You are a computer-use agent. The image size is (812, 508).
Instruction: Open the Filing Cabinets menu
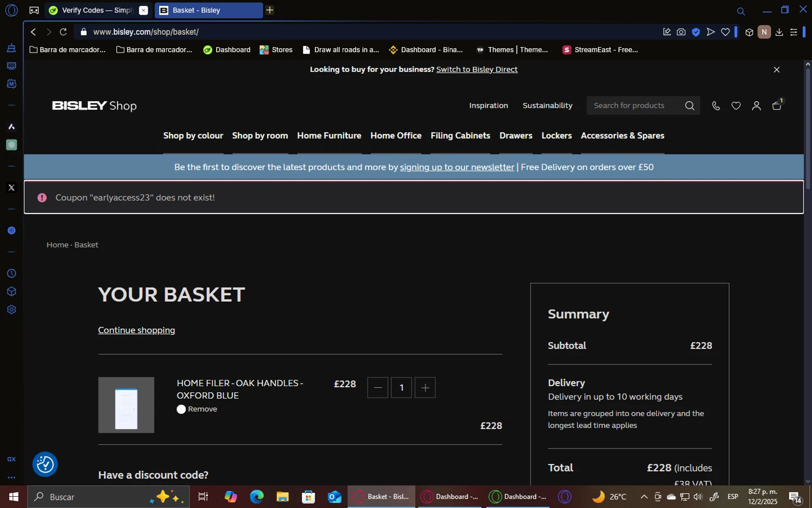click(460, 136)
